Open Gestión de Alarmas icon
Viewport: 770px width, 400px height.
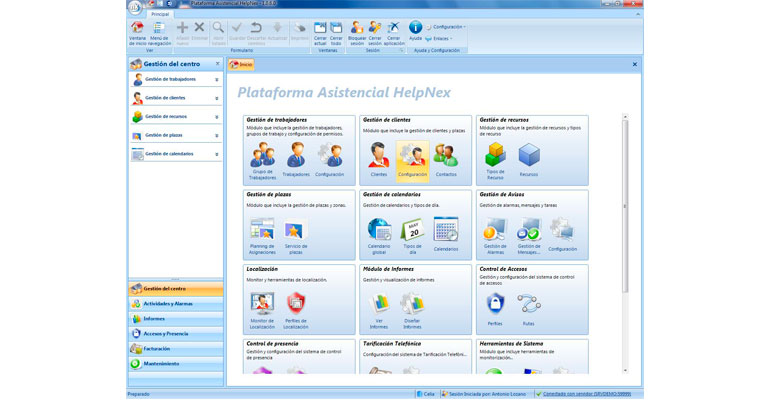coord(495,236)
